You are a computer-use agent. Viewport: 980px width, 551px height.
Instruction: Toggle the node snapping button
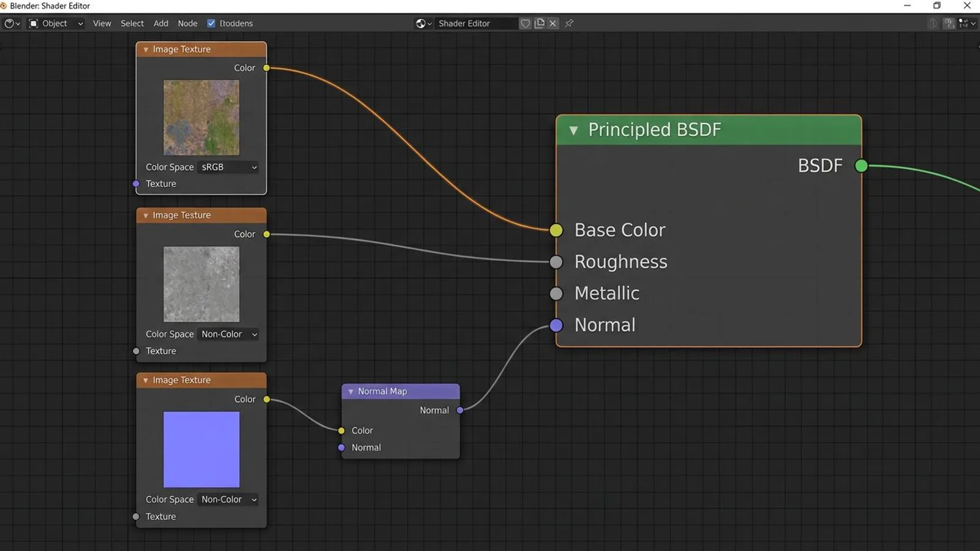(949, 23)
